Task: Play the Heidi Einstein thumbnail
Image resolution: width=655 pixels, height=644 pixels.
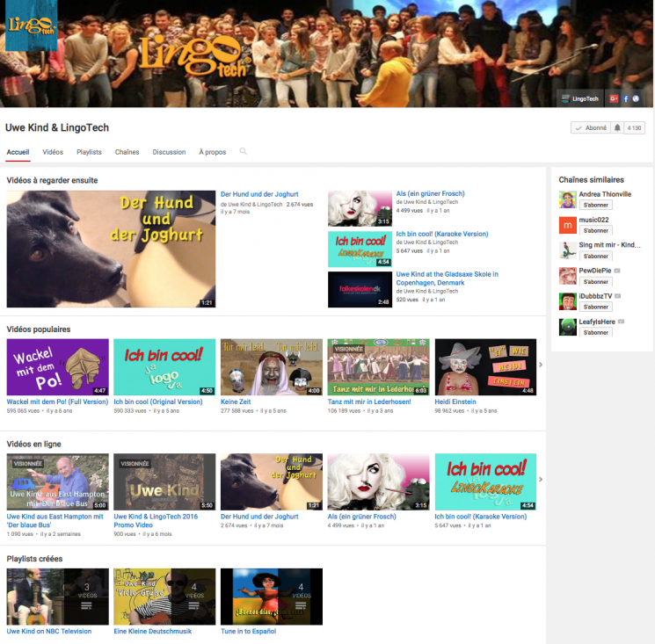Action: click(x=485, y=367)
